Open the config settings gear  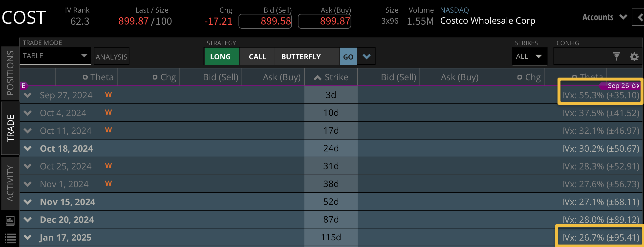634,57
